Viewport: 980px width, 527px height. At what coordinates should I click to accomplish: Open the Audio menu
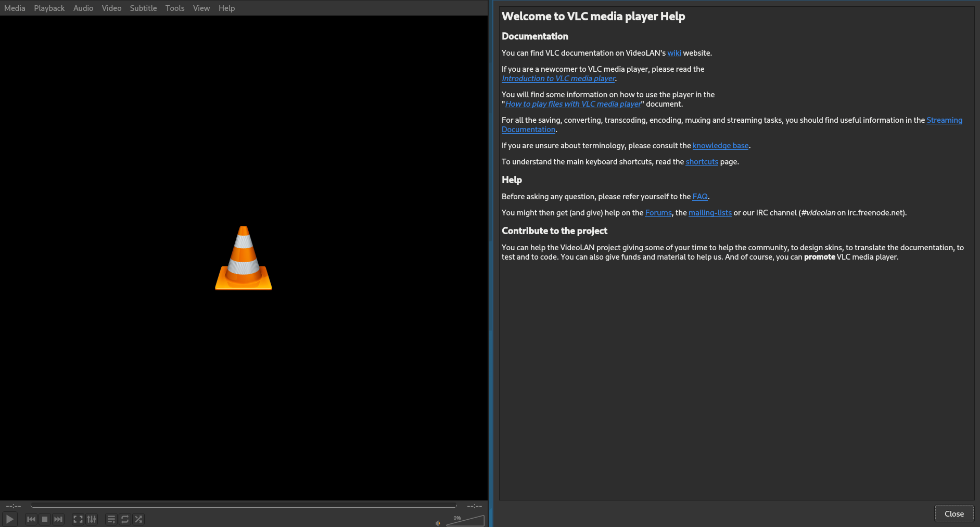[83, 8]
